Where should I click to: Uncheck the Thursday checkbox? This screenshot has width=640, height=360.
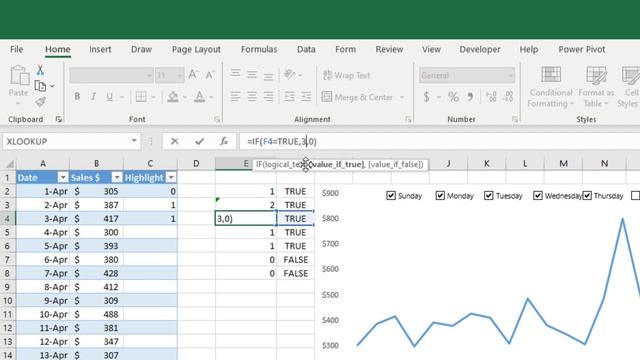point(587,196)
